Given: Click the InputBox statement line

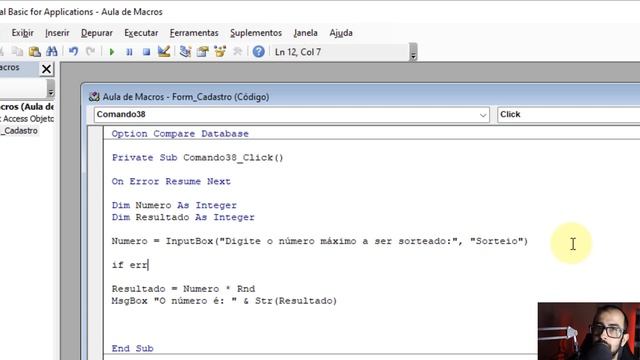Looking at the screenshot, I should 320,241.
